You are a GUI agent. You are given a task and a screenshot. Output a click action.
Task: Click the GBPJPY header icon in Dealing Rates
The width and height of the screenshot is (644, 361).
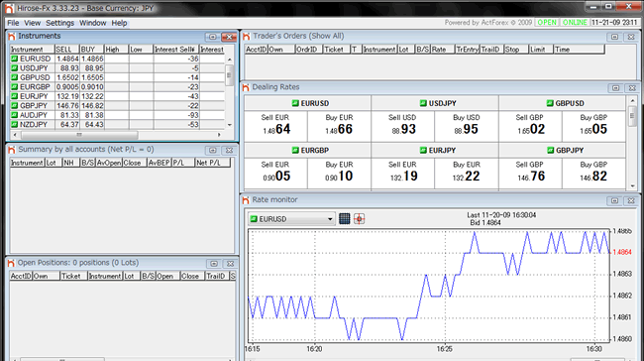click(x=550, y=150)
